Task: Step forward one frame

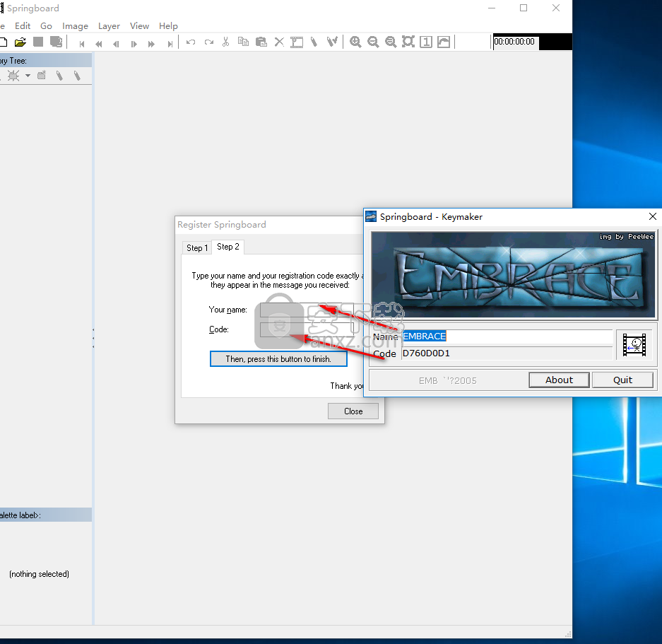Action: [134, 44]
